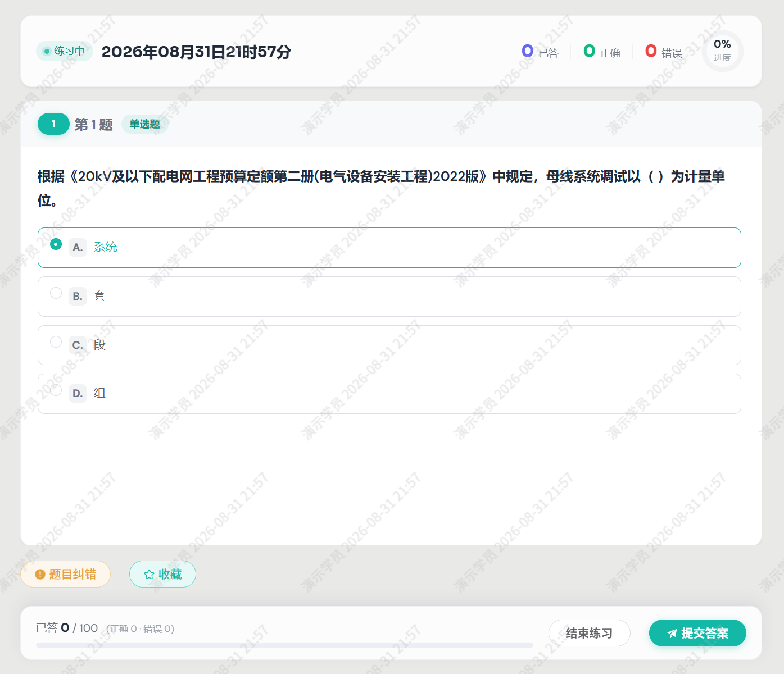Report an error via 题目纠错 button
The width and height of the screenshot is (784, 674).
click(x=65, y=574)
